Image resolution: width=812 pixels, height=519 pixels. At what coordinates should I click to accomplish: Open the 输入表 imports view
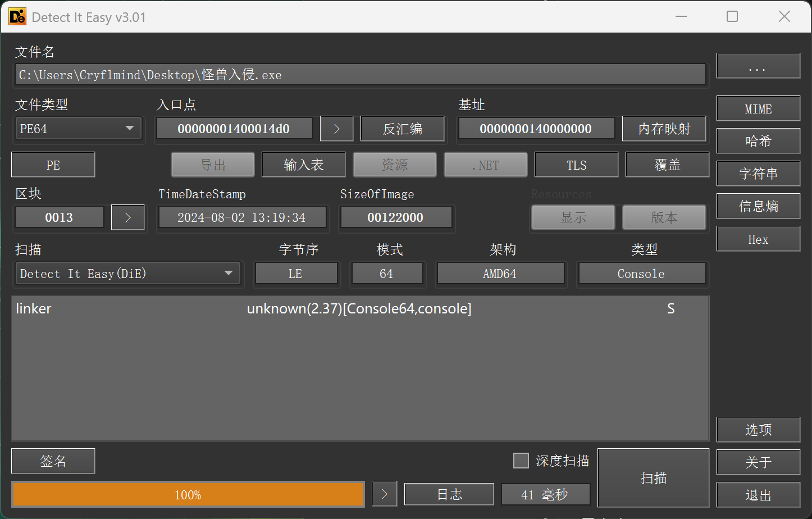pyautogui.click(x=303, y=165)
